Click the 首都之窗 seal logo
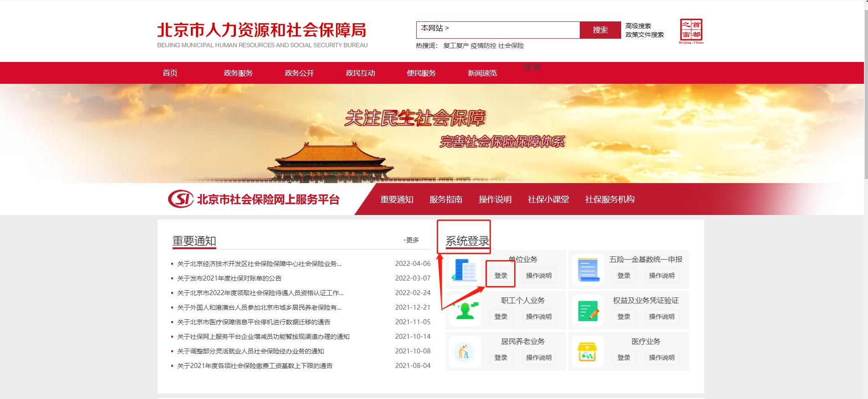 click(691, 31)
